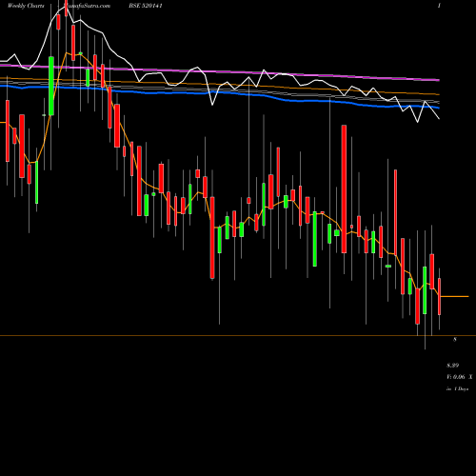476x476 pixels.
Task: Click the '8' price axis label
Action: tap(455, 339)
